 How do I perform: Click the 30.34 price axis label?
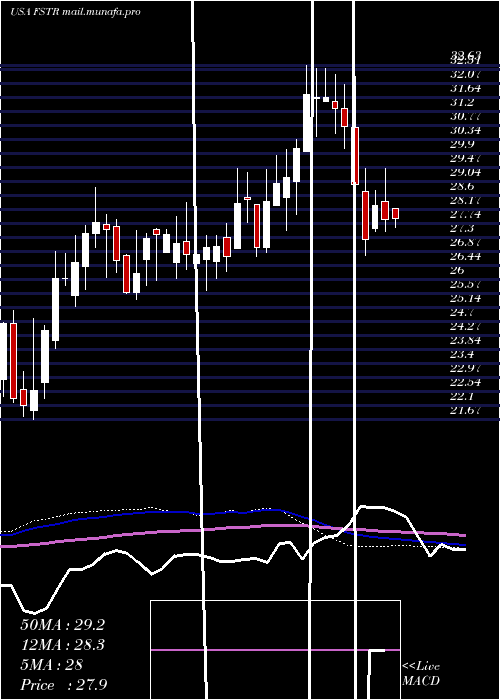tap(465, 130)
